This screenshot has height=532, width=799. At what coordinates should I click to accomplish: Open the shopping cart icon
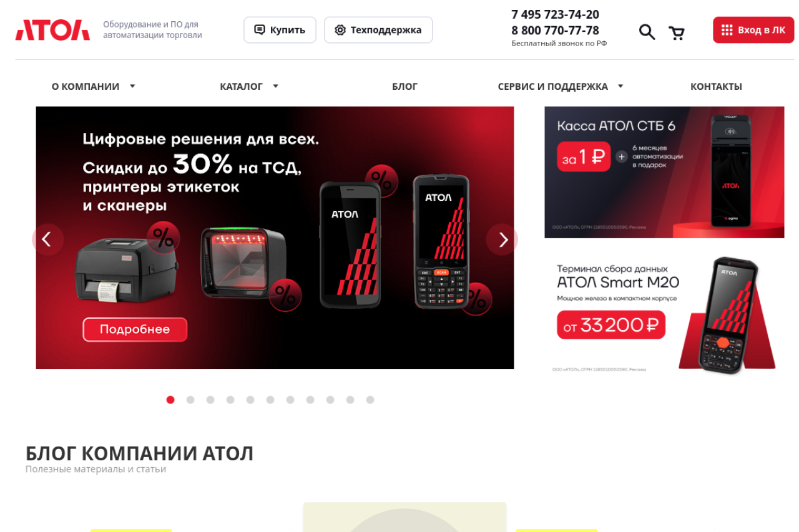coord(677,32)
